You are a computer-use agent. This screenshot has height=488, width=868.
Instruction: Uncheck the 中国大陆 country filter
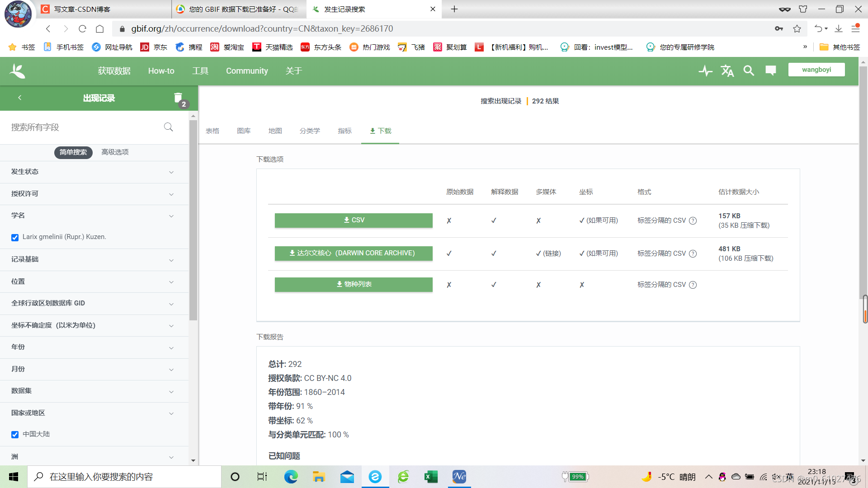click(x=15, y=435)
